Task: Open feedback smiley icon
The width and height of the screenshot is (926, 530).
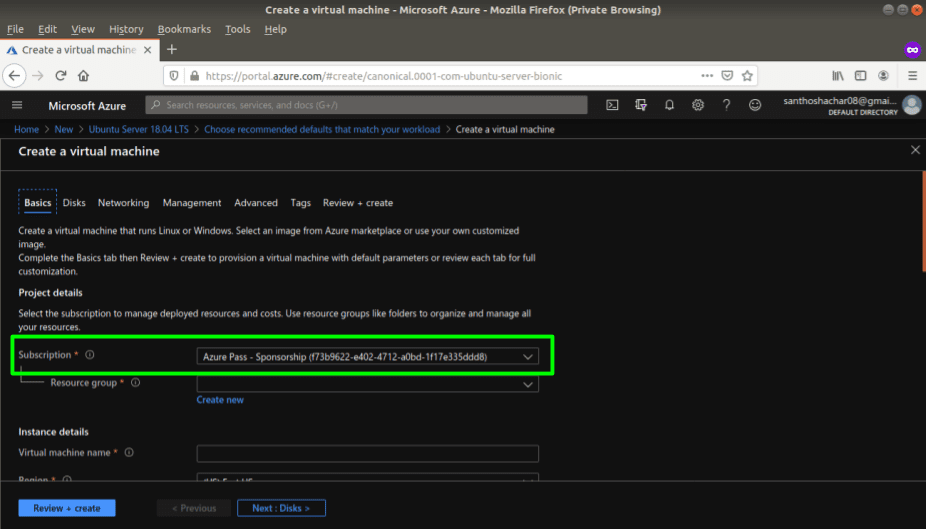Action: [x=755, y=105]
